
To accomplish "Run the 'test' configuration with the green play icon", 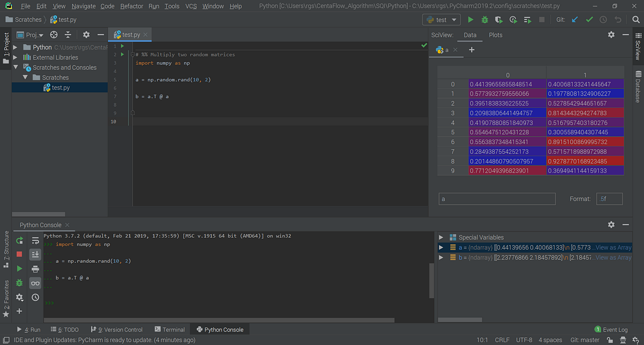I will (471, 19).
